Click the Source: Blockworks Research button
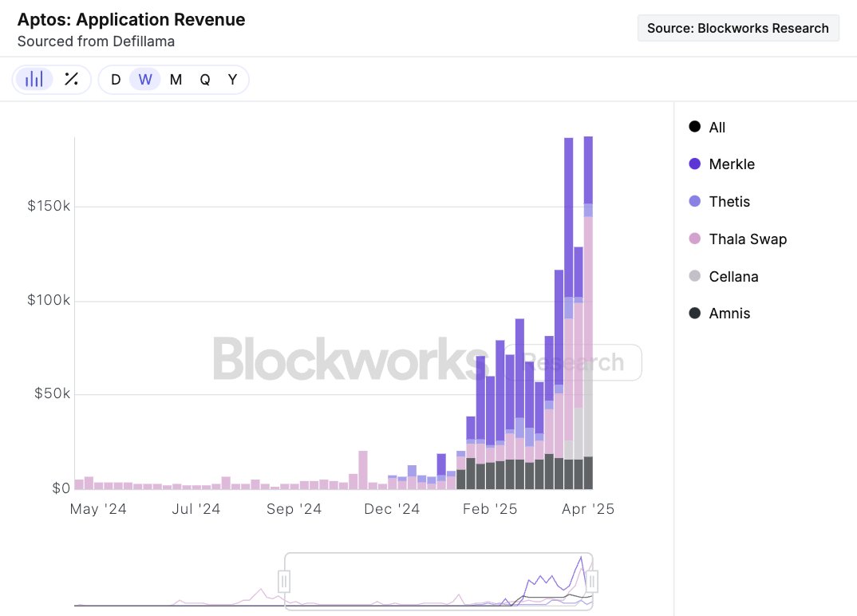The height and width of the screenshot is (616, 857). 738,28
